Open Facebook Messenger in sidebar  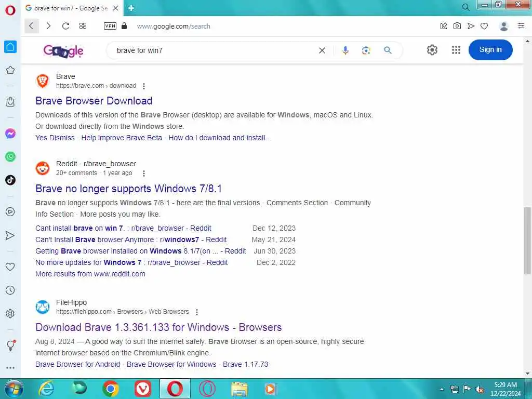[x=10, y=134]
